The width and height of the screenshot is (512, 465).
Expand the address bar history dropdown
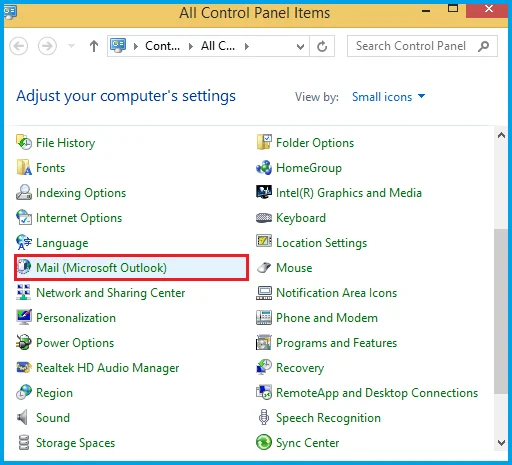[x=300, y=46]
